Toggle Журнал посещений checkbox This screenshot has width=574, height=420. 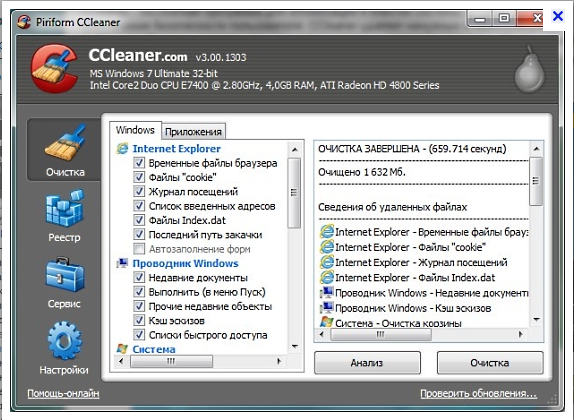(139, 191)
